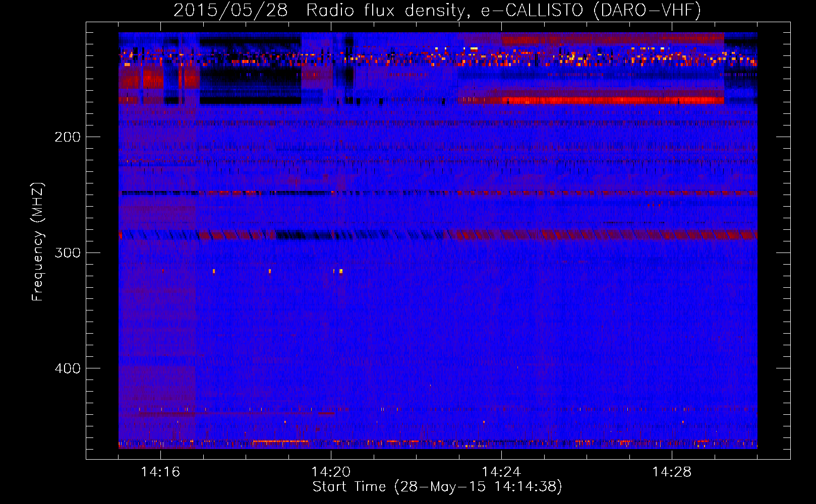Click the 300 frequency tick label
The height and width of the screenshot is (504, 816).
[68, 253]
